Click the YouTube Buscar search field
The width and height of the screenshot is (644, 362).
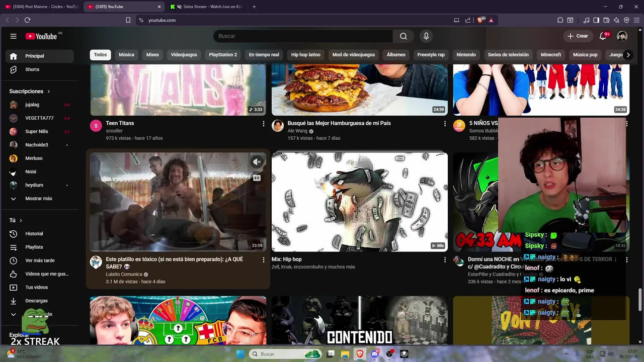point(303,36)
